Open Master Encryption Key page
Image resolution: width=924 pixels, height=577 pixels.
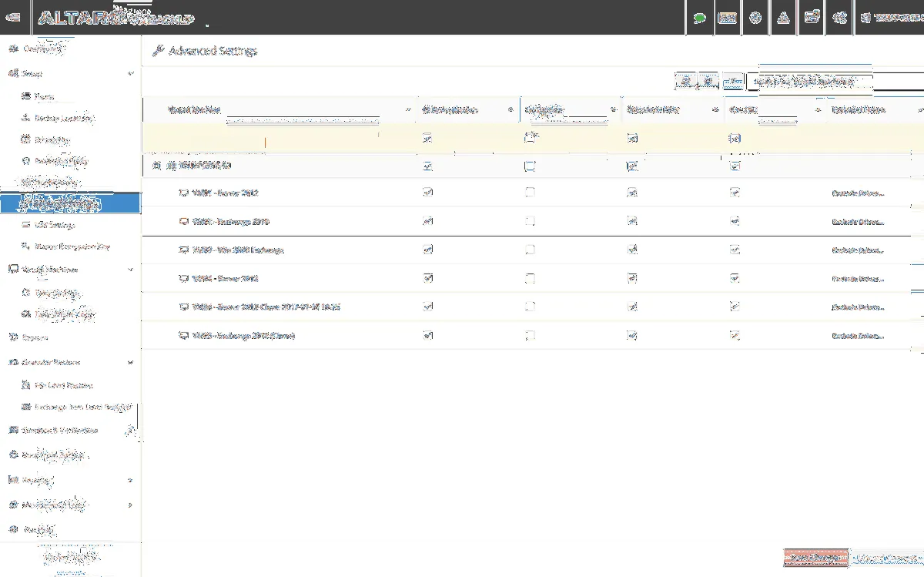tap(72, 247)
